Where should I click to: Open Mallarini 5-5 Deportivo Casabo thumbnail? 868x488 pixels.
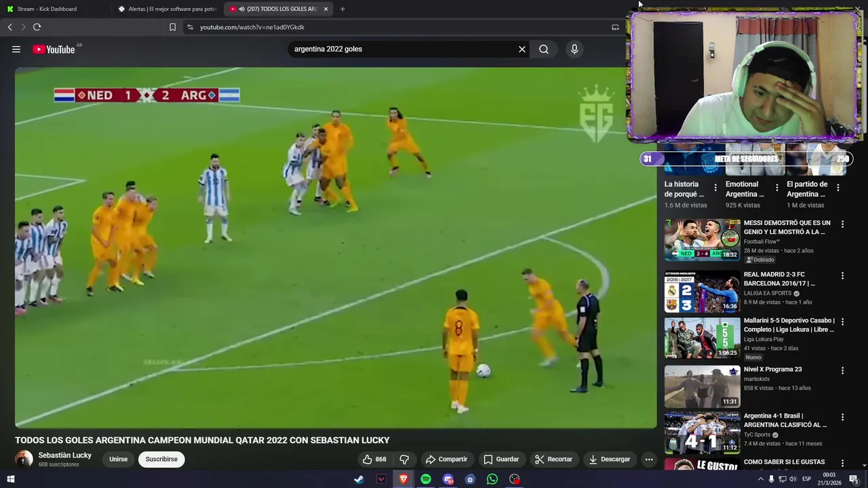(703, 338)
